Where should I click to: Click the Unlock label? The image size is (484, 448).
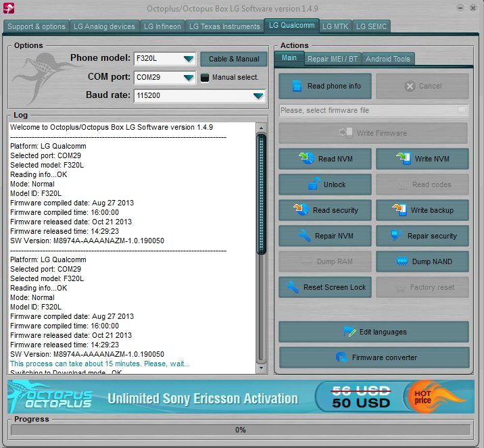335,184
